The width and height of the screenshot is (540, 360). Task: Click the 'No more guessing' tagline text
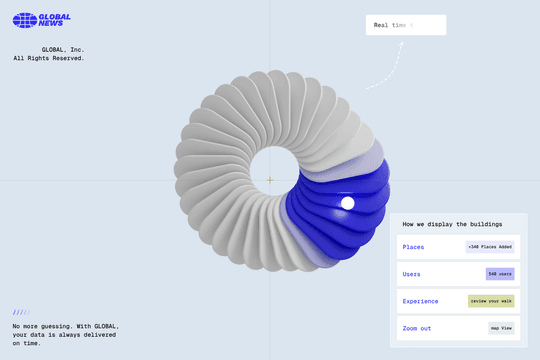pos(65,335)
